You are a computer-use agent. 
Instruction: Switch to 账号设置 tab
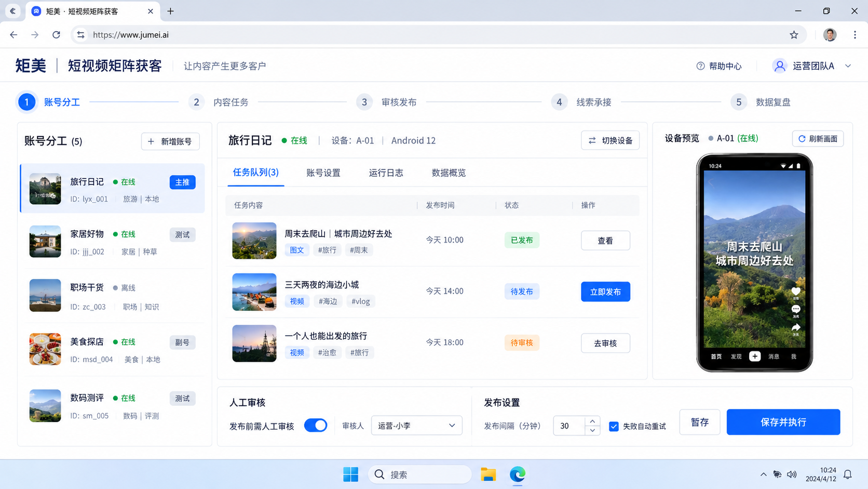(323, 173)
